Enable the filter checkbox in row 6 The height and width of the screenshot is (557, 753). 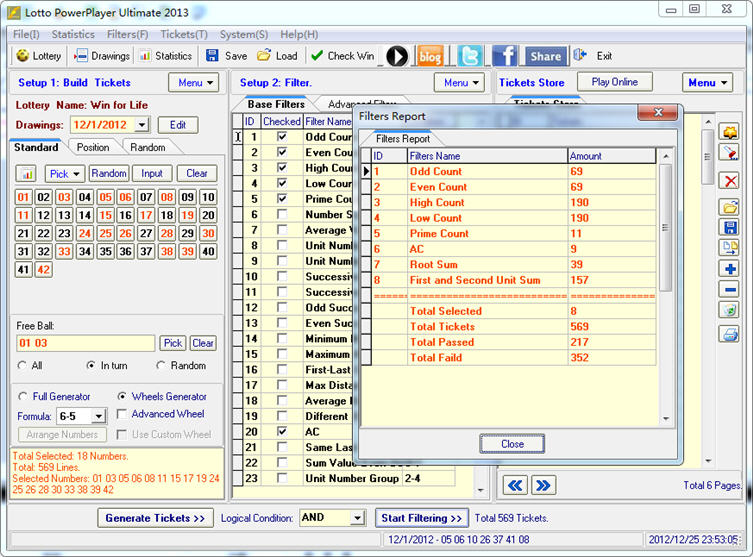click(282, 214)
